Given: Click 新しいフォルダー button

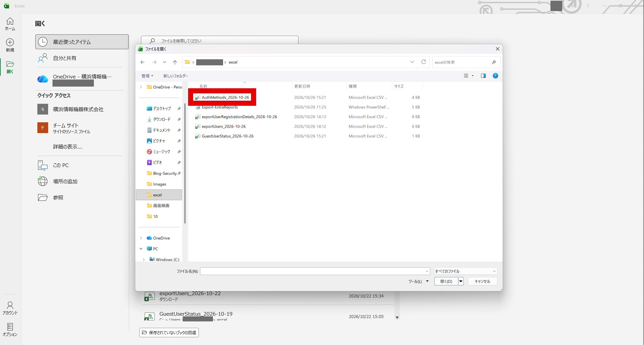Looking at the screenshot, I should coord(176,76).
